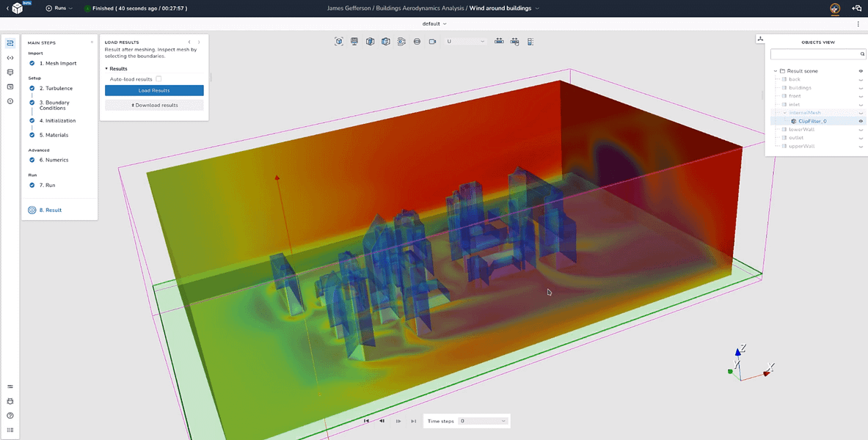Open the code view sidebar icon
Screen dimensions: 868x440
coord(10,57)
